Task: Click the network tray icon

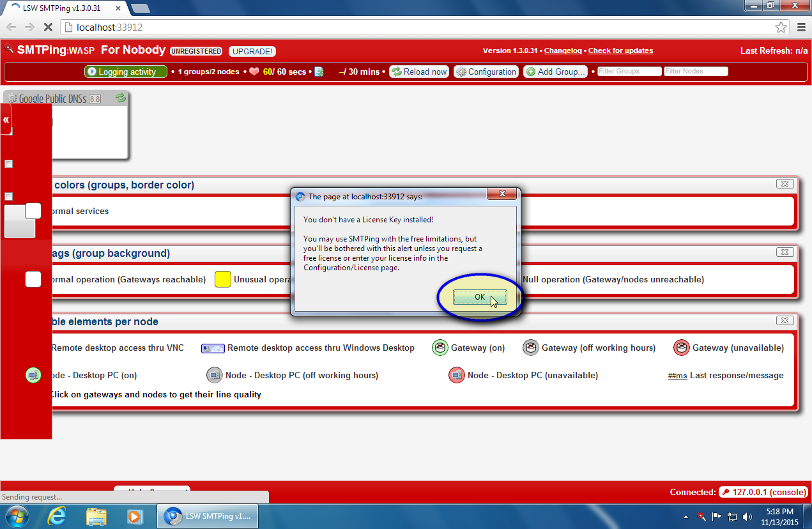Action: pyautogui.click(x=732, y=516)
